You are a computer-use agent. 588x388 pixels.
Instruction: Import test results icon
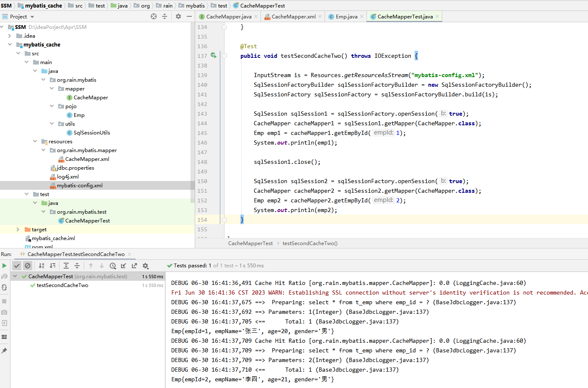(x=124, y=266)
